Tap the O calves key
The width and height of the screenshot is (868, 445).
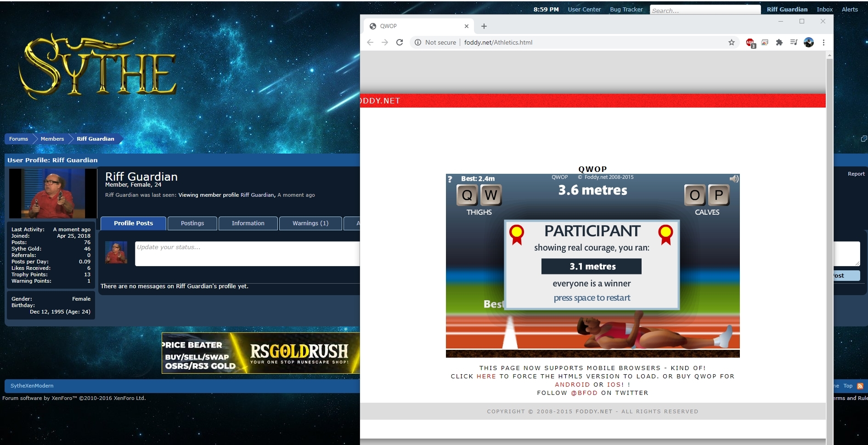click(695, 195)
